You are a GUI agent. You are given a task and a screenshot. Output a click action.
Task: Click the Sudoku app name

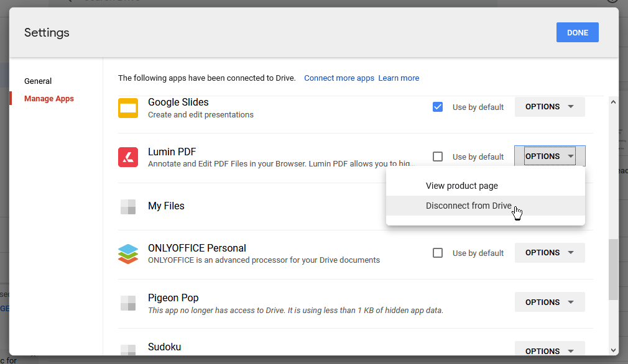[x=165, y=347]
